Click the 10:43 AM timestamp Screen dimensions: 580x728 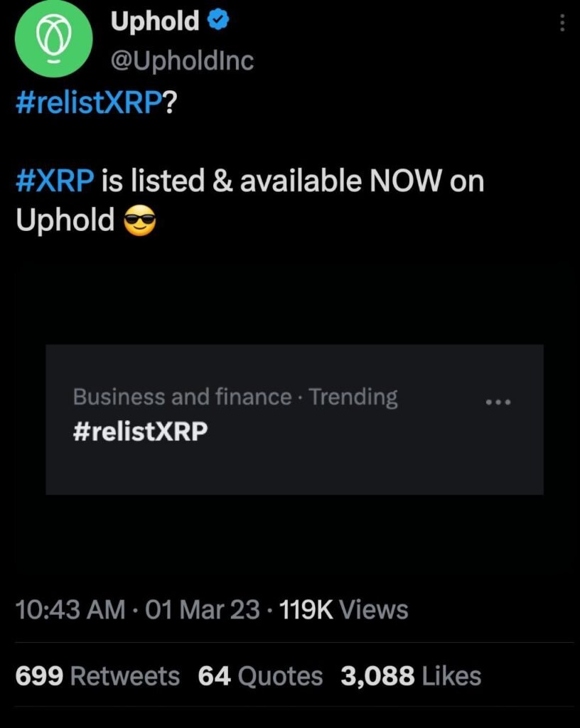(x=70, y=610)
